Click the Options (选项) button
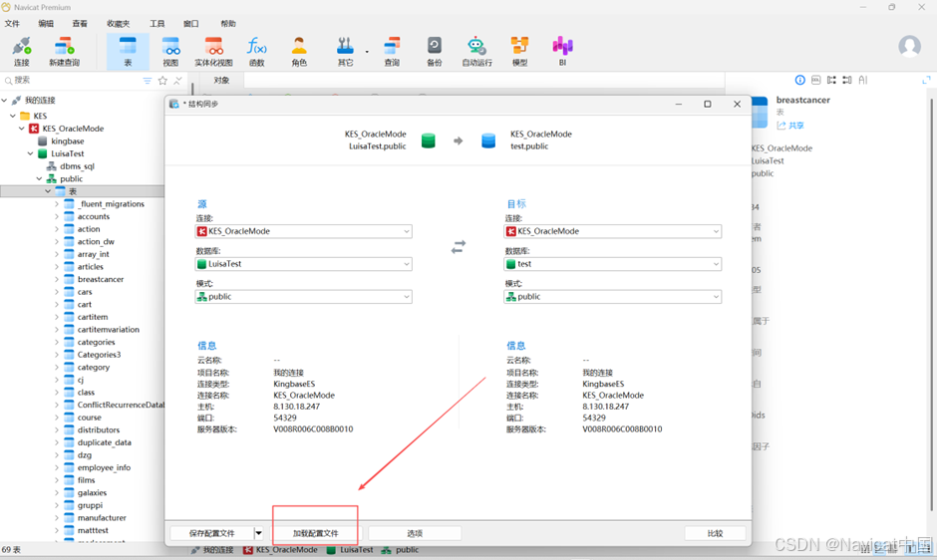 [x=415, y=533]
